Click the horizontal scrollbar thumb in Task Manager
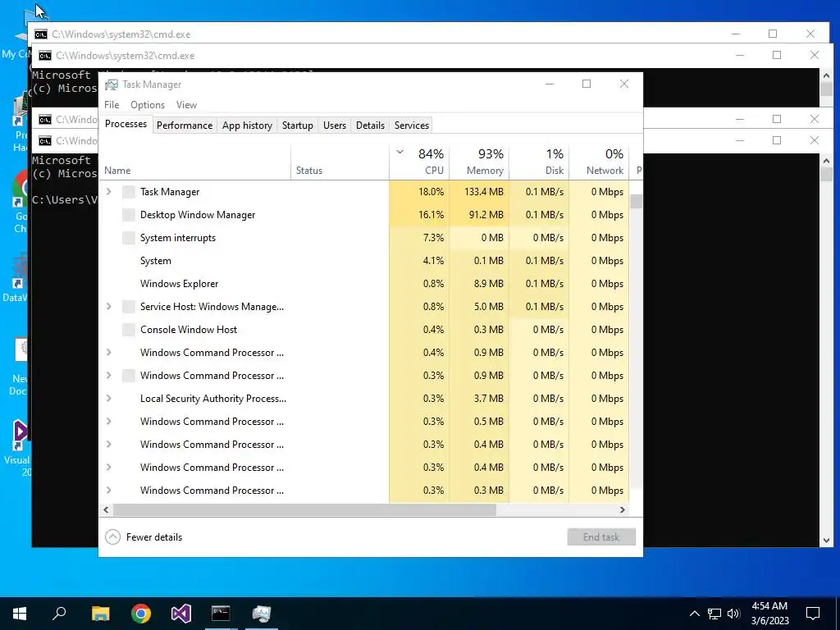The width and height of the screenshot is (840, 630). (304, 510)
